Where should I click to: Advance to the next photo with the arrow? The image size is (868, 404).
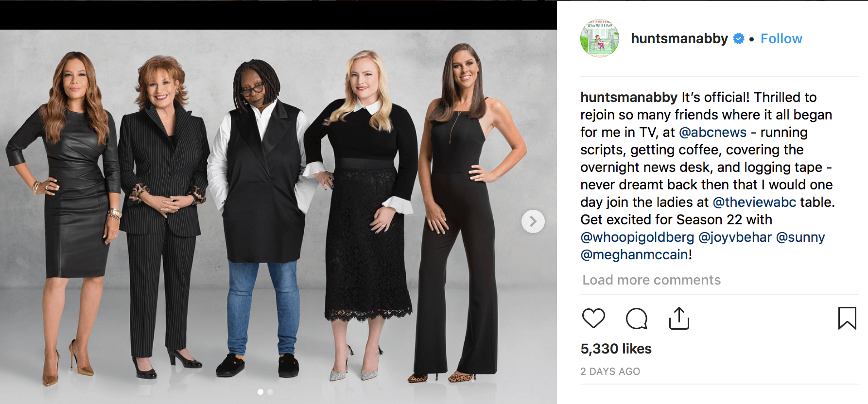pyautogui.click(x=533, y=221)
